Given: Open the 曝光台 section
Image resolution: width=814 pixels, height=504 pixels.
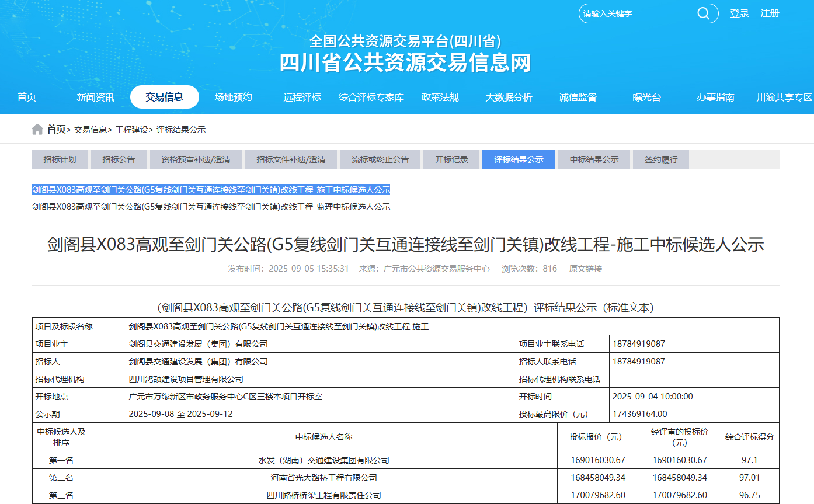Looking at the screenshot, I should [x=646, y=98].
